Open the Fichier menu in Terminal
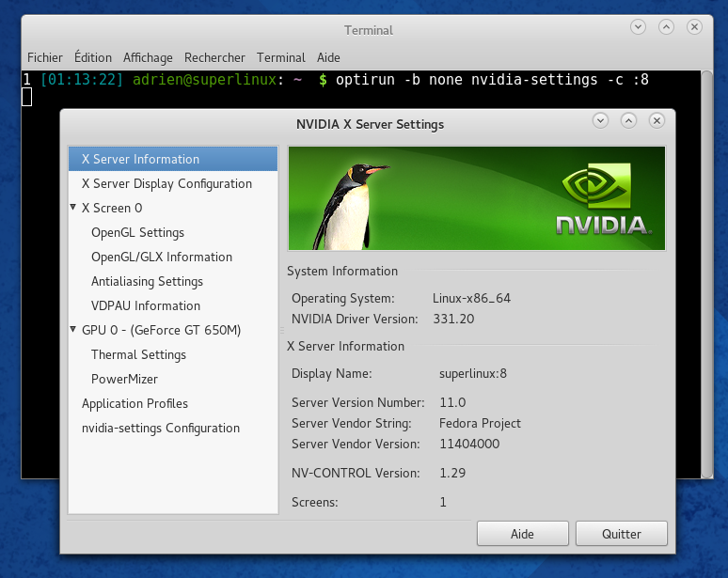The height and width of the screenshot is (578, 728). click(44, 57)
